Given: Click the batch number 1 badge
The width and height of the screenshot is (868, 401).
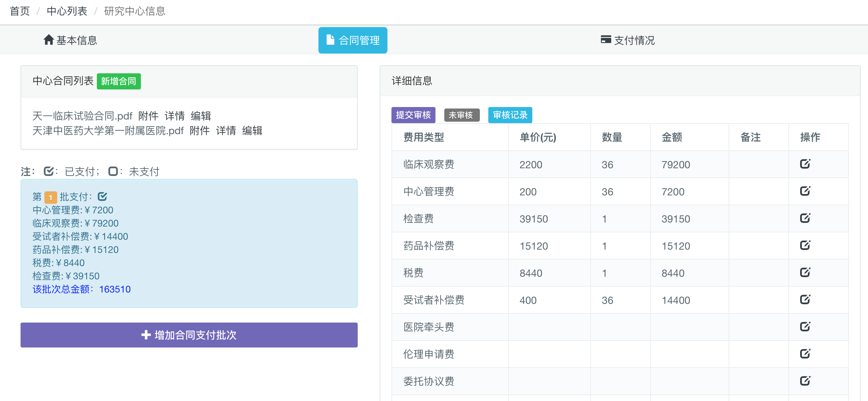Looking at the screenshot, I should [51, 197].
